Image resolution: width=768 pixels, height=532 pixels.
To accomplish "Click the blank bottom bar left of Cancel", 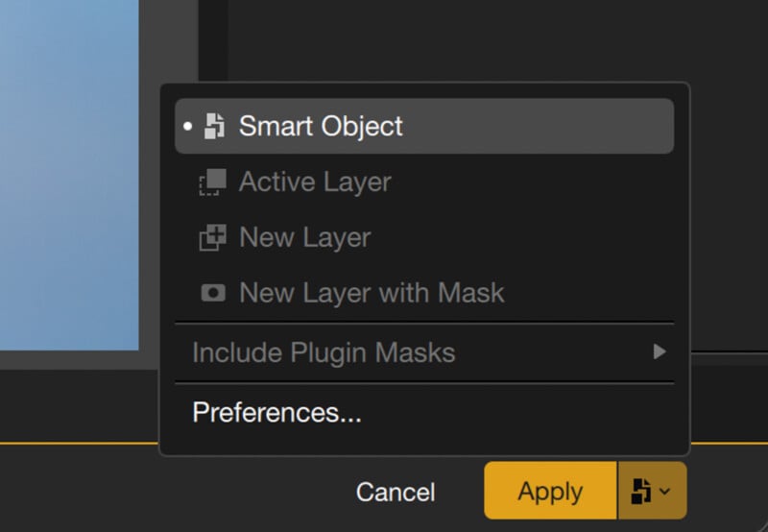I will pos(144,492).
